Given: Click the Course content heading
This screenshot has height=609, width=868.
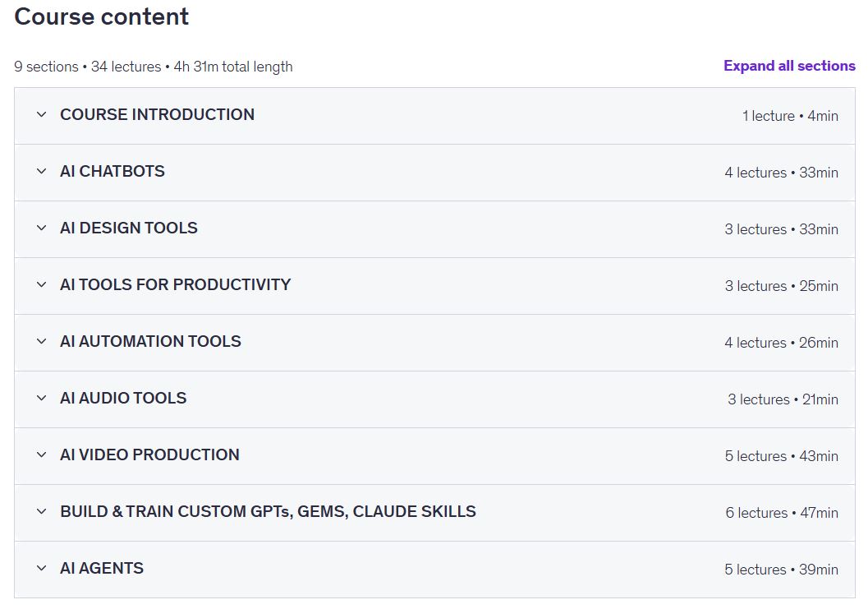Looking at the screenshot, I should (x=101, y=16).
